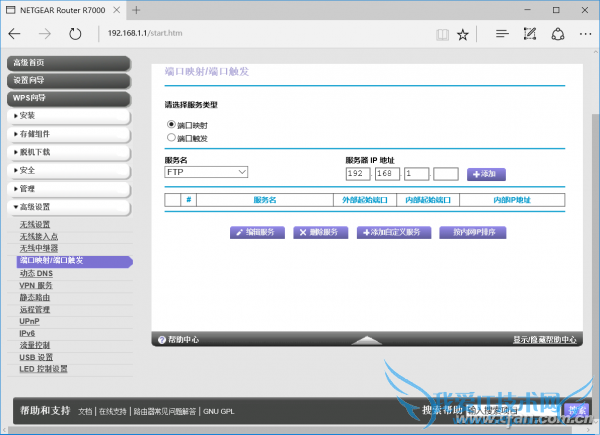Reload the router page
Image resolution: width=600 pixels, height=435 pixels.
[x=75, y=34]
